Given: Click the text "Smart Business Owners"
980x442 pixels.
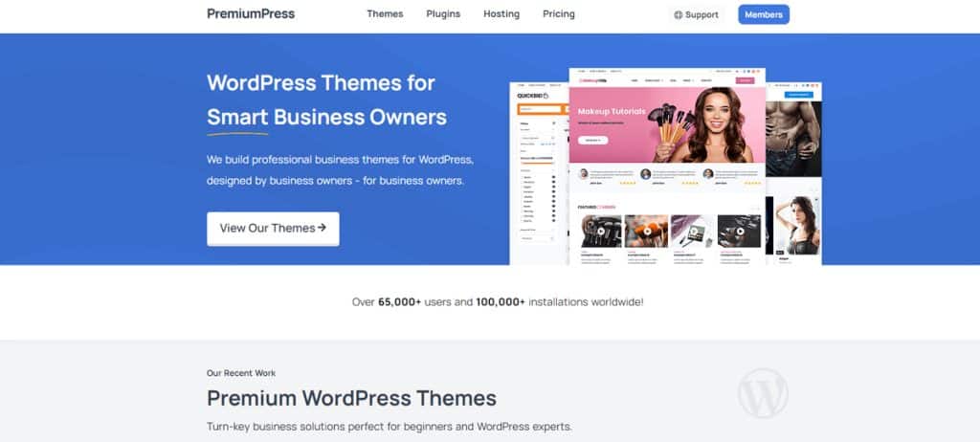Looking at the screenshot, I should pos(327,117).
